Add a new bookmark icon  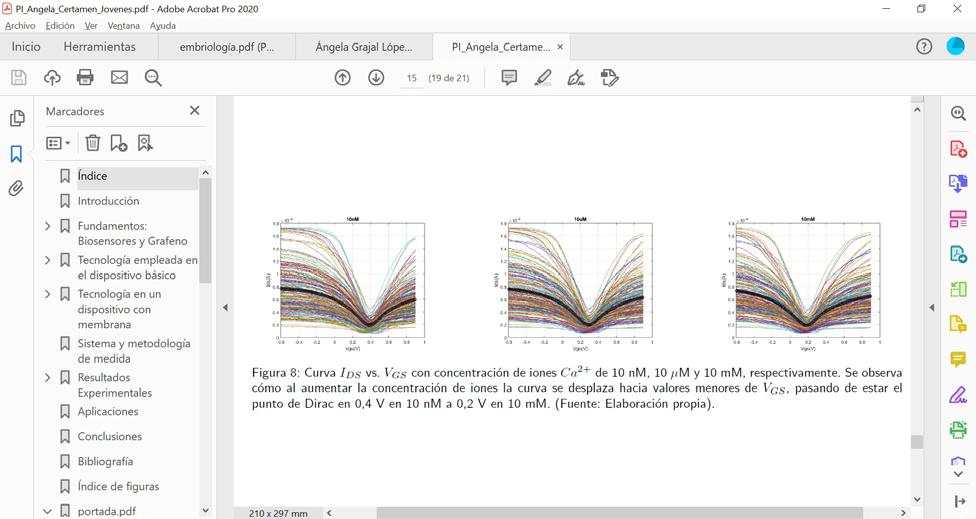118,143
